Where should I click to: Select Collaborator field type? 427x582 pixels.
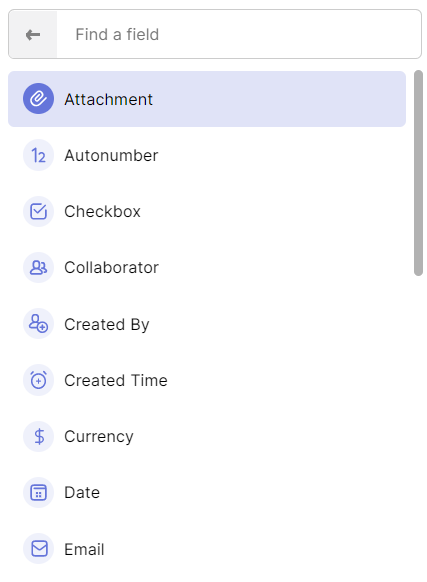point(207,268)
